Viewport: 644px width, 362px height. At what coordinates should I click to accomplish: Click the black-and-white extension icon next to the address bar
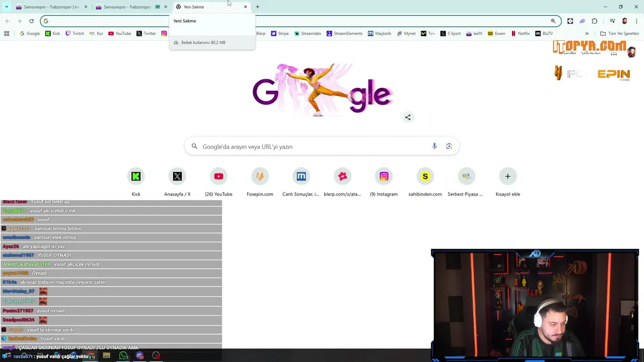tap(570, 21)
